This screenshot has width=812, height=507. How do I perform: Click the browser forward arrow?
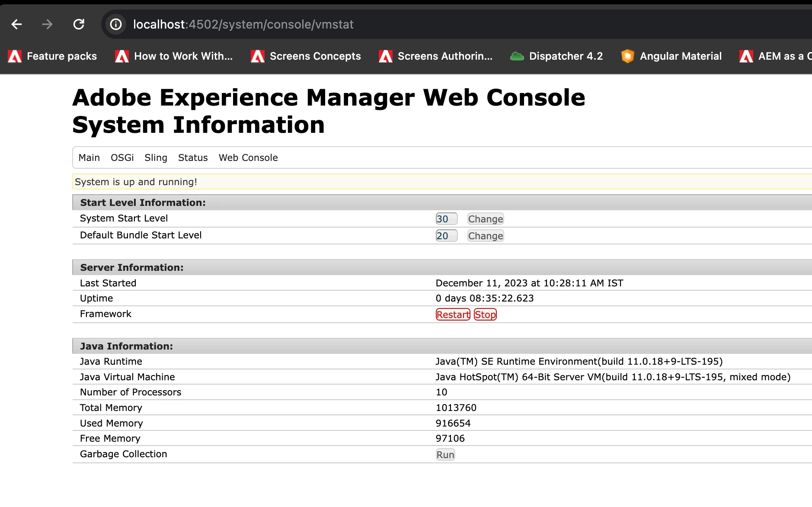tap(47, 24)
